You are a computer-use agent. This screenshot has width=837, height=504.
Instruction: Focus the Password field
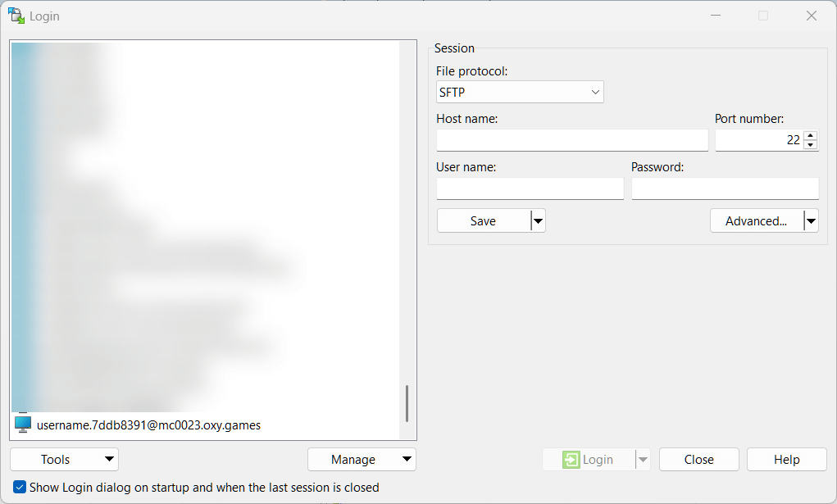725,188
